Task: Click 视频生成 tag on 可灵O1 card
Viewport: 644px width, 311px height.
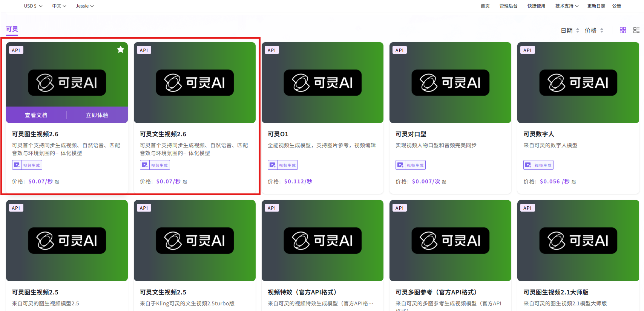Action: 283,165
